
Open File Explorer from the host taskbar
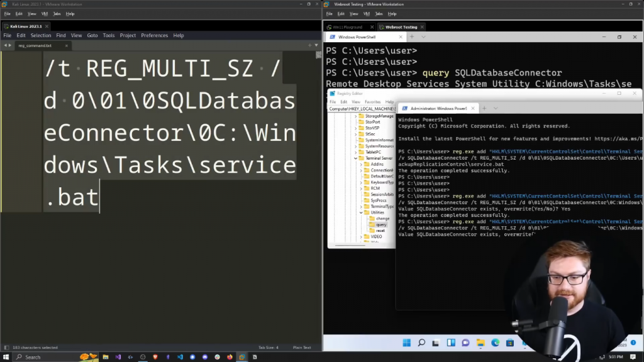[106, 357]
